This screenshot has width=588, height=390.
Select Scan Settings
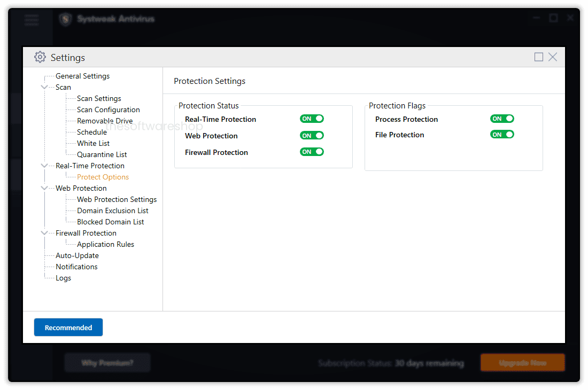tap(99, 98)
